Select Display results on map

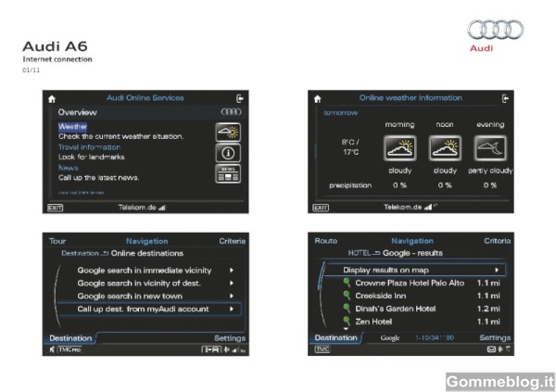pos(414,270)
